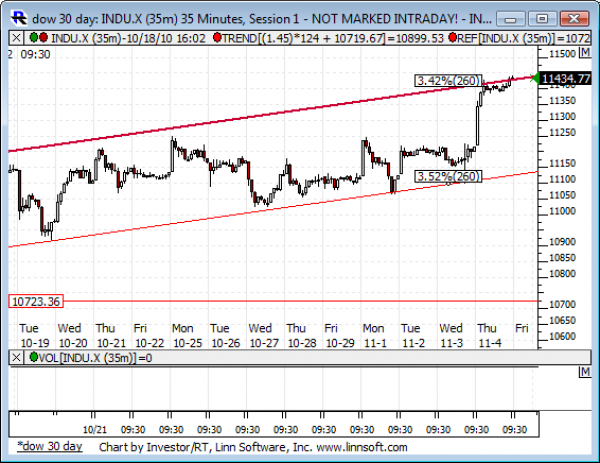Maximize the dow 30 day chart window
Viewport: 600px width, 463px height.
pos(542,19)
